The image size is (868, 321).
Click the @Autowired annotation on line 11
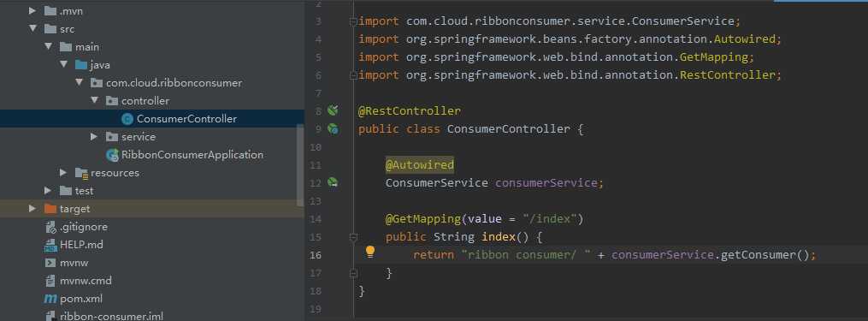pyautogui.click(x=420, y=164)
